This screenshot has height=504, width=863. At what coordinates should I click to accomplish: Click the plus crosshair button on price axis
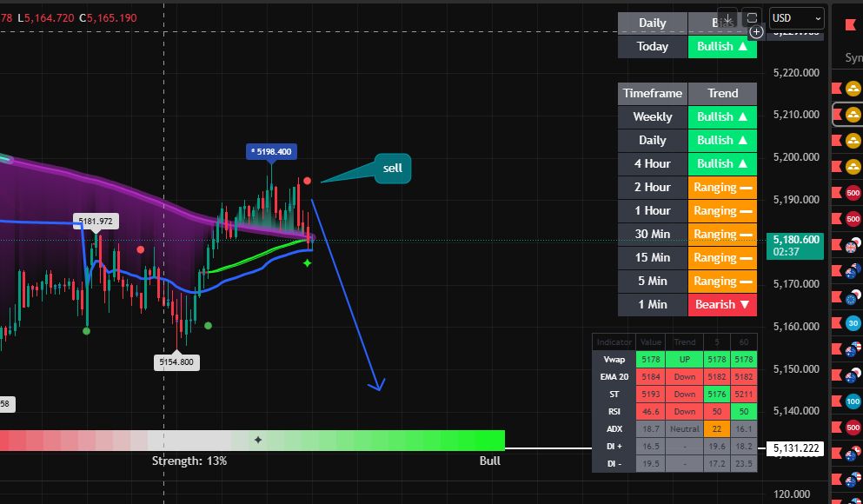tap(756, 31)
